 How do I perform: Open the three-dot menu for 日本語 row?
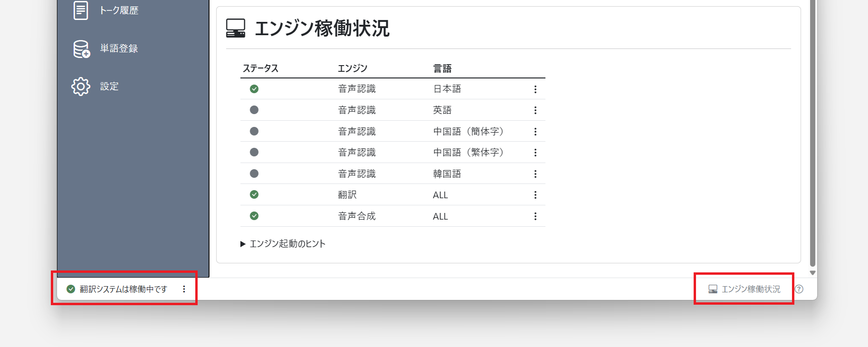coord(535,89)
